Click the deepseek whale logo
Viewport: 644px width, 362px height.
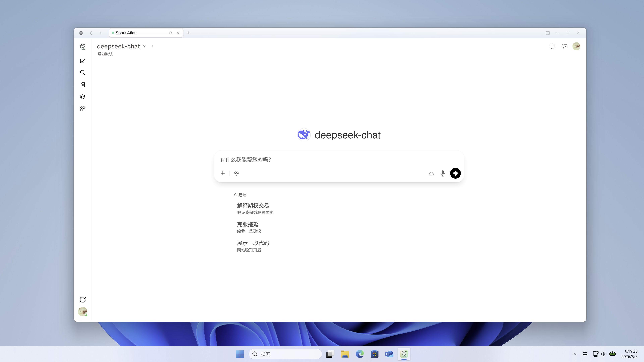(304, 135)
